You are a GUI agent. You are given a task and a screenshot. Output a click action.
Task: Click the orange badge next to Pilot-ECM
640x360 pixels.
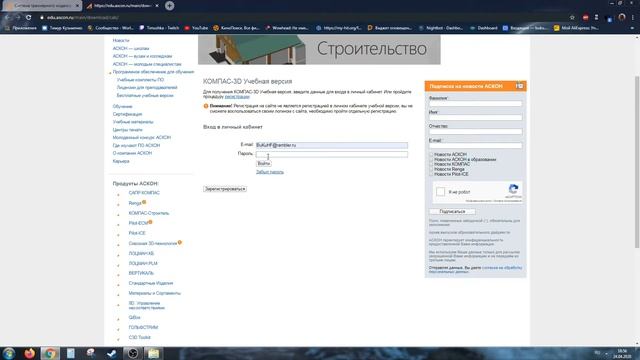click(150, 222)
